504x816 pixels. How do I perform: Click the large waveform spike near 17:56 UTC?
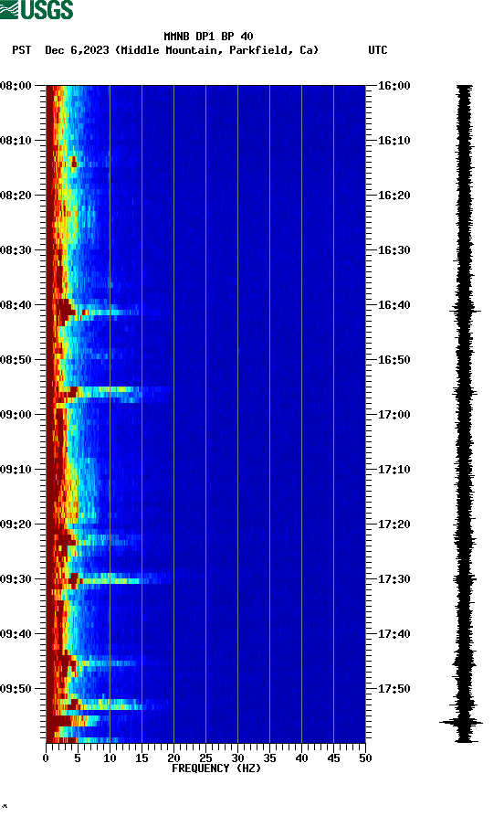(x=461, y=722)
